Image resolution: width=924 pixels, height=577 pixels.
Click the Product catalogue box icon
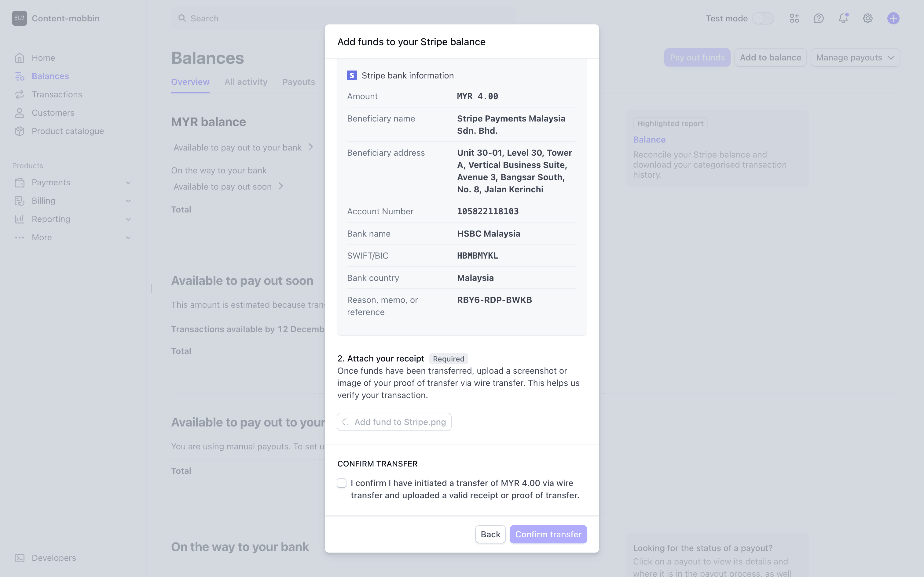click(20, 131)
